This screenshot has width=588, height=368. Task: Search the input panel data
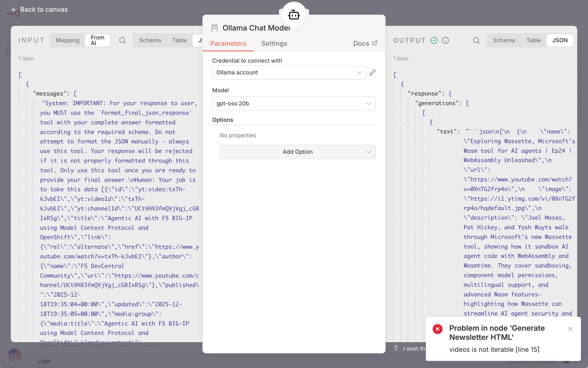pos(122,40)
